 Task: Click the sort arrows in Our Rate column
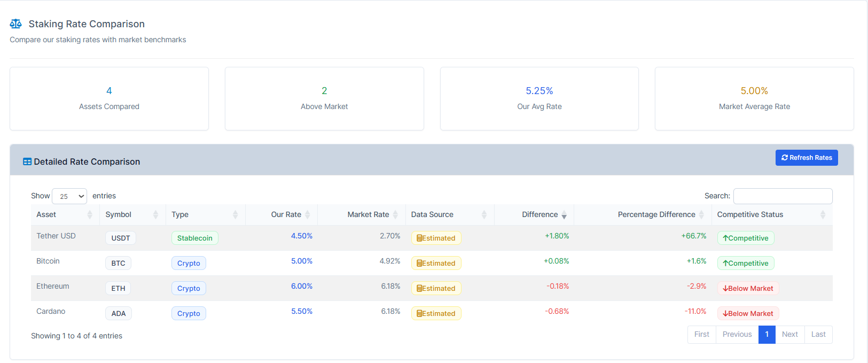tap(307, 214)
